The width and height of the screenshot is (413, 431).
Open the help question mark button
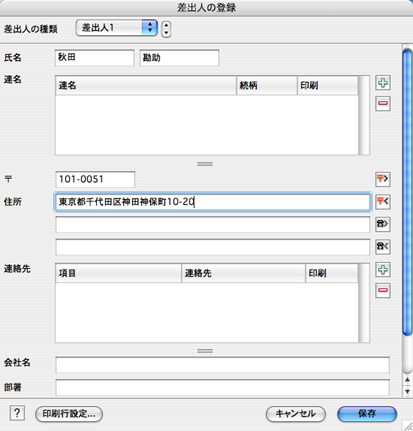point(17,413)
